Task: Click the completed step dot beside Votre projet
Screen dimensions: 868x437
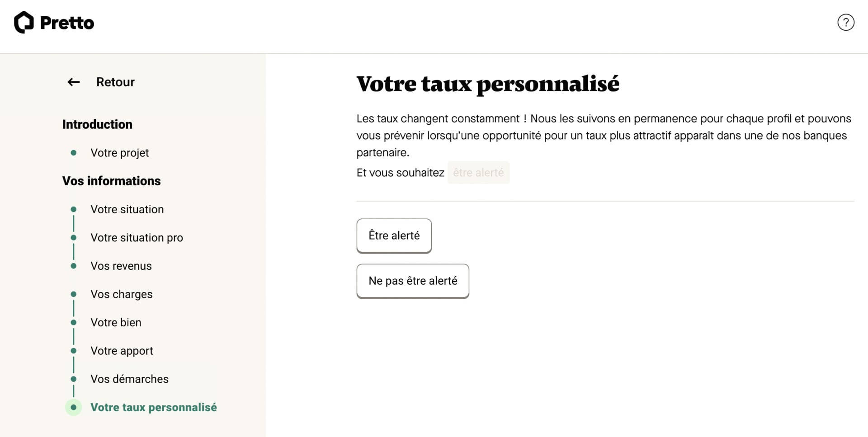Action: 74,153
